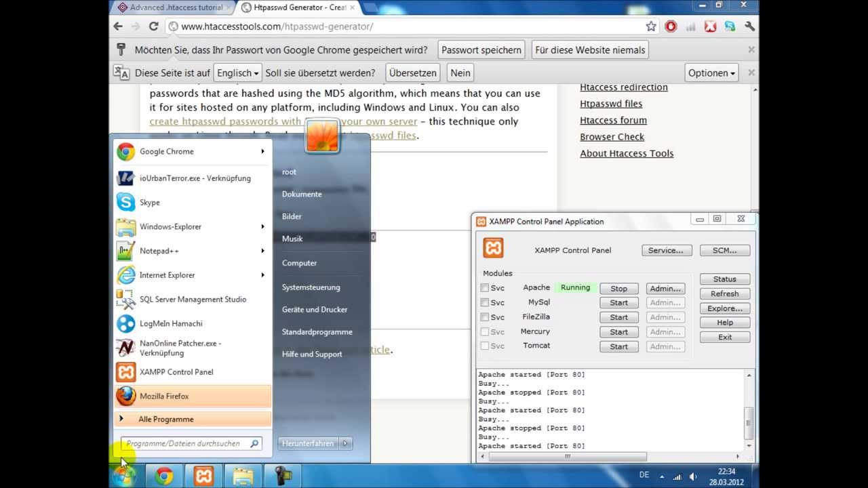Open Standardprogramme in Start menu
The height and width of the screenshot is (488, 868).
(317, 332)
